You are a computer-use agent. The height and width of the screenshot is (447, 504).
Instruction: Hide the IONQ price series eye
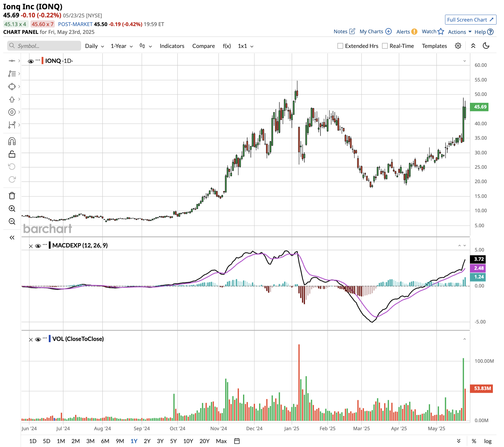(x=31, y=61)
